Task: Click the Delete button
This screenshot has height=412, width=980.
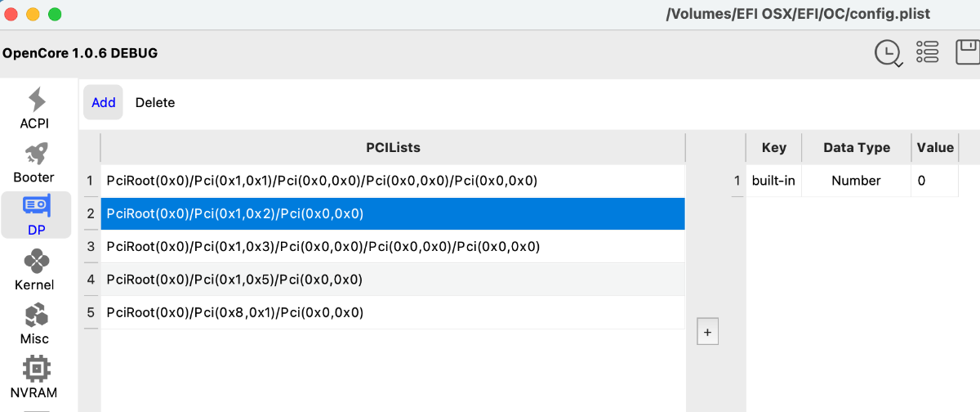Action: [155, 102]
